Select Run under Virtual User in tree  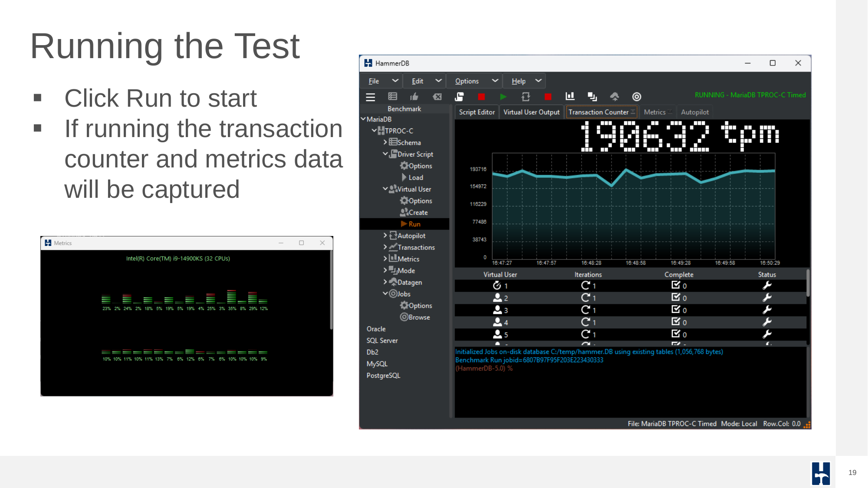[x=414, y=224]
